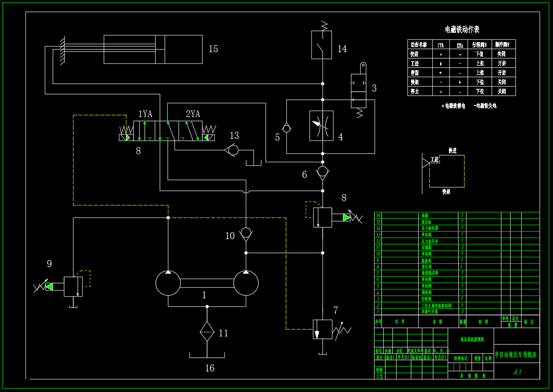Click number "10" beside the check valve
The height and width of the screenshot is (392, 553).
tap(230, 236)
